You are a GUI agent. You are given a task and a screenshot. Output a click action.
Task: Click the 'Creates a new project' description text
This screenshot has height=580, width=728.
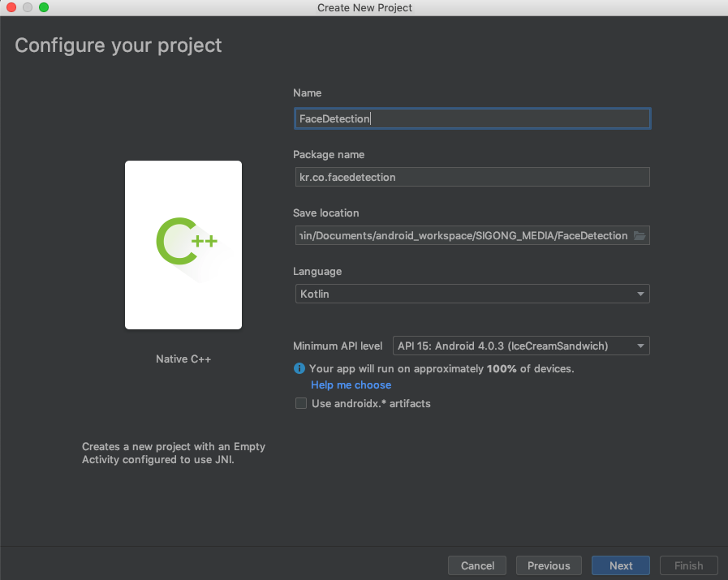point(174,453)
